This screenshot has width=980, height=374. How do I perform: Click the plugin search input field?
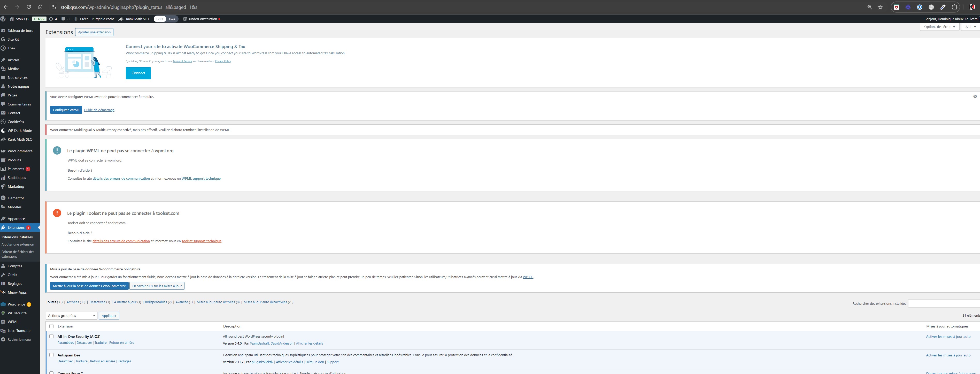pos(944,303)
